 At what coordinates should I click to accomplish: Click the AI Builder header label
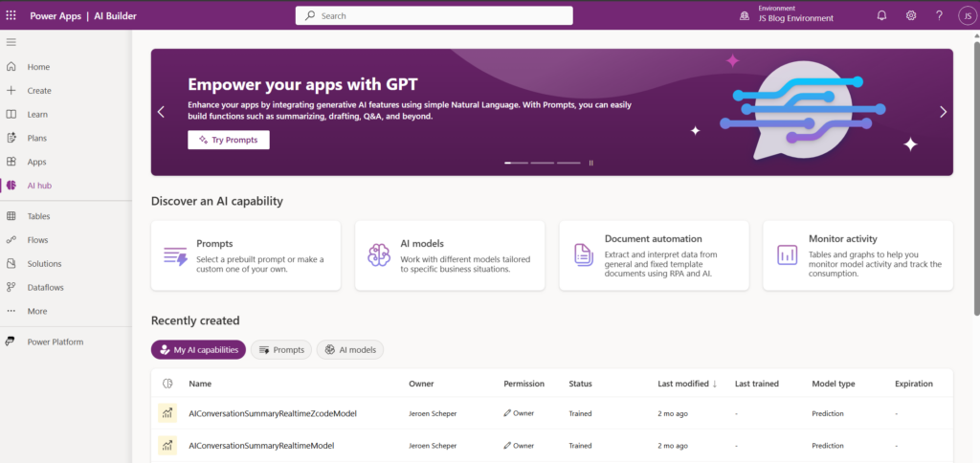115,16
